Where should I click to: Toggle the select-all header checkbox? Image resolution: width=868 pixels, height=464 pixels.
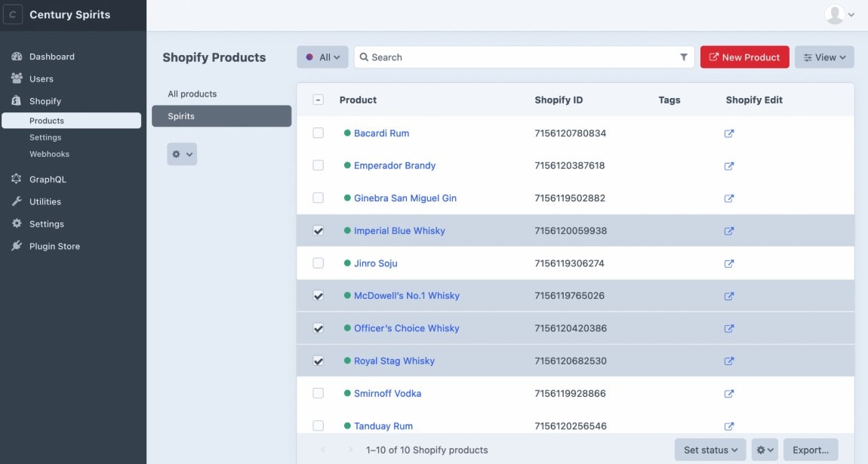[319, 100]
